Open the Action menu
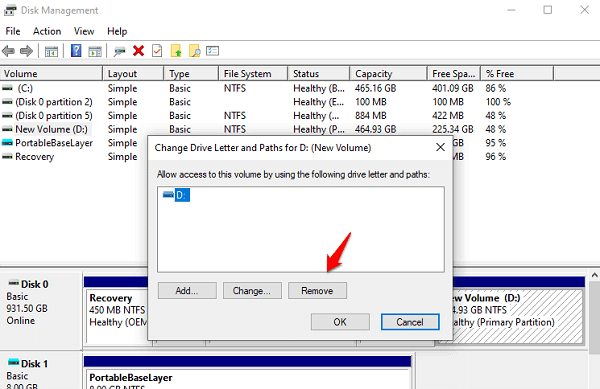Image resolution: width=600 pixels, height=389 pixels. click(47, 31)
